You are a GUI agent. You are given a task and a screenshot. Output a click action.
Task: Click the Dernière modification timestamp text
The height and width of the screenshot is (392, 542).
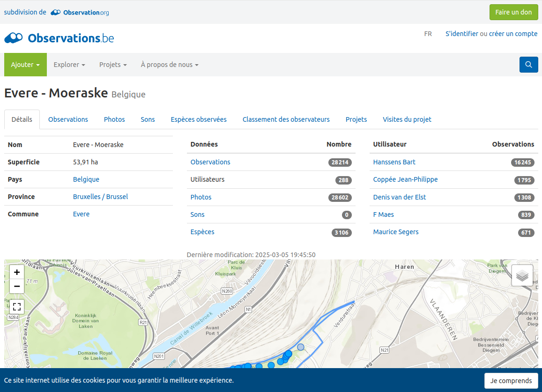pyautogui.click(x=251, y=255)
